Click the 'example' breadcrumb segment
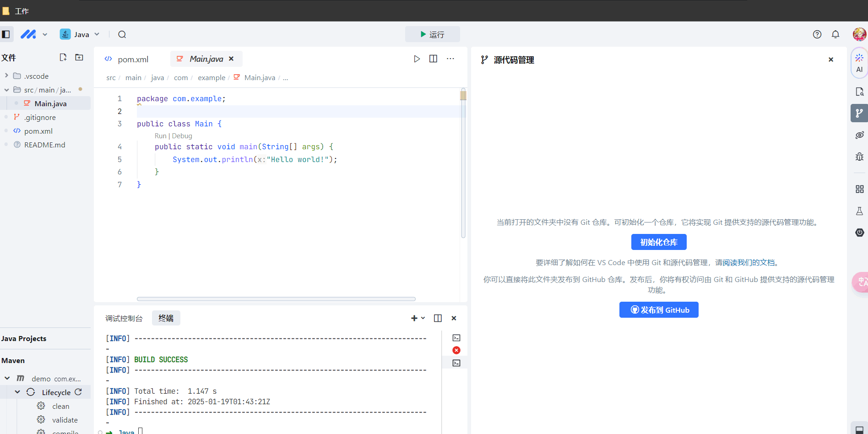Screen dimensions: 868x434 point(212,78)
